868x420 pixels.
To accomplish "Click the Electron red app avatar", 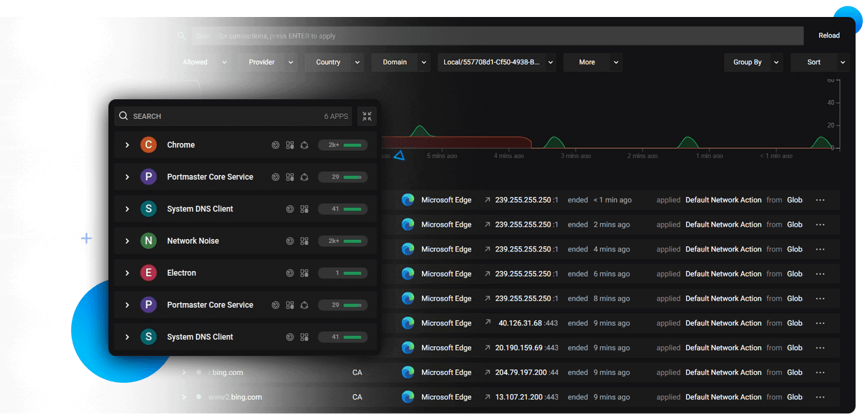I will point(148,273).
